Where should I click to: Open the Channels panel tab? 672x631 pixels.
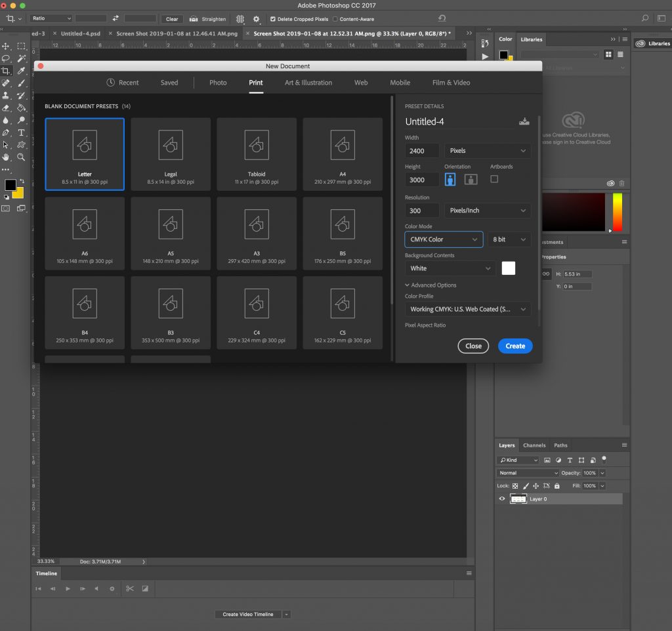(x=534, y=445)
